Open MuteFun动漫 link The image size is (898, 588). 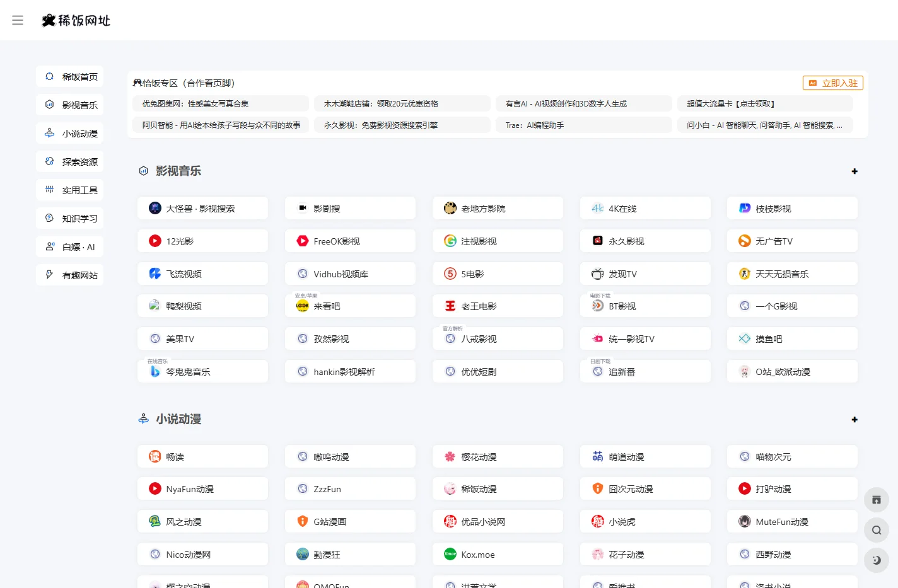[x=793, y=521]
